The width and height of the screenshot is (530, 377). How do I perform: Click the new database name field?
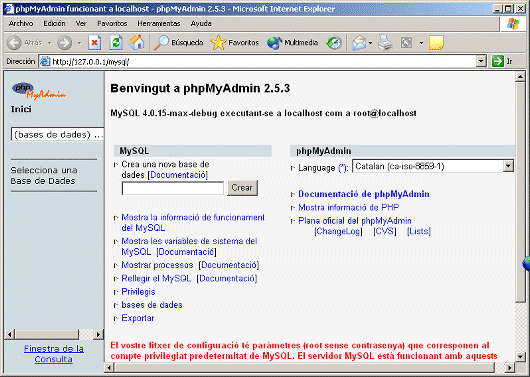tap(173, 188)
